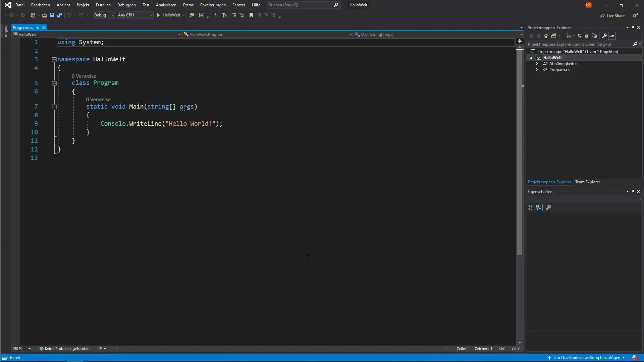Toggle auto-hide pin of Eigenschaften panel
This screenshot has height=362, width=644.
point(633,191)
